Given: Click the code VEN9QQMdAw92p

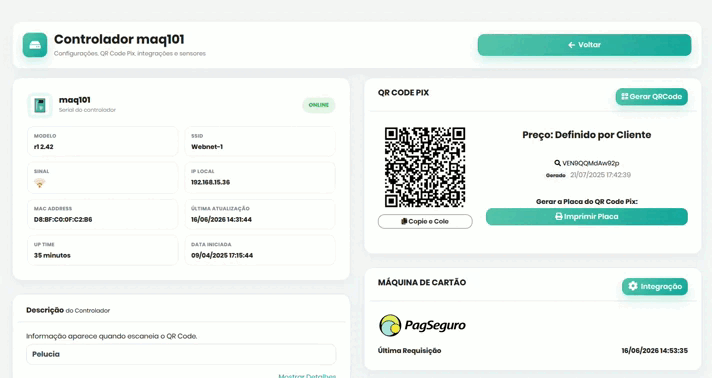Looking at the screenshot, I should point(591,163).
